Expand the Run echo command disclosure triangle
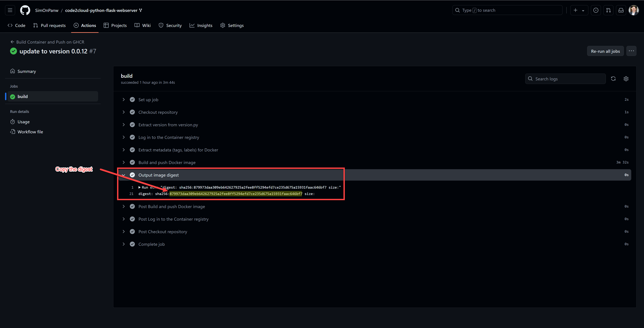Viewport: 644px width, 328px height. coord(140,187)
